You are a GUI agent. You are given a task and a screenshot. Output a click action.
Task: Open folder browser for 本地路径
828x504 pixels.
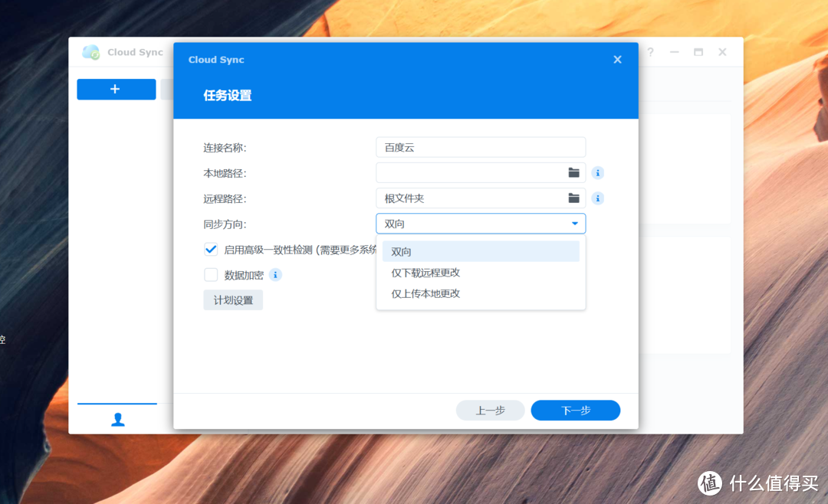573,172
